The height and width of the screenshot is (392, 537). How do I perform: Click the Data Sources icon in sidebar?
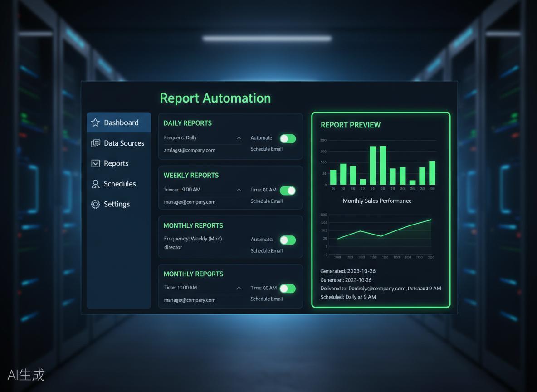pyautogui.click(x=96, y=143)
